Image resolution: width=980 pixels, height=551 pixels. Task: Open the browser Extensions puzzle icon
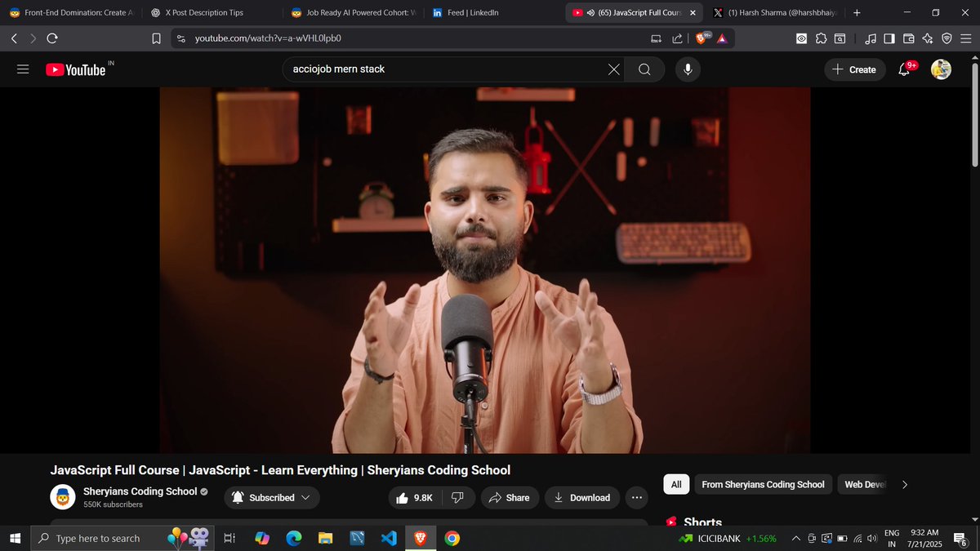pos(821,38)
